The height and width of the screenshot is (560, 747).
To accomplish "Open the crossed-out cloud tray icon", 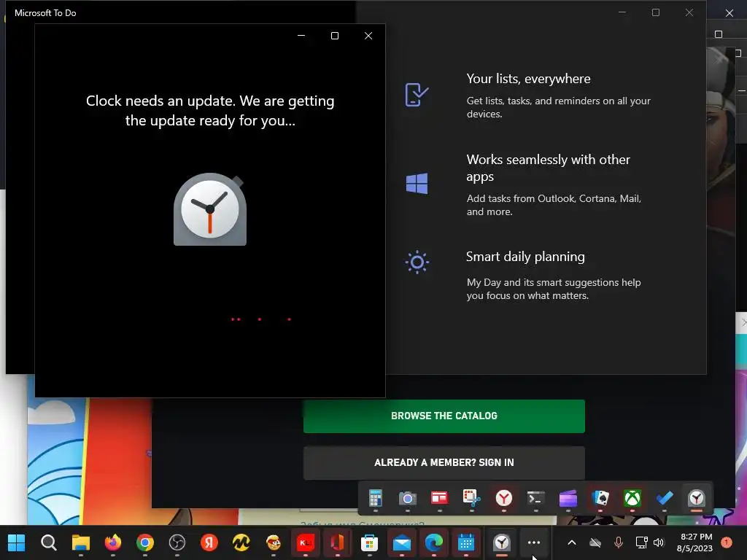I will click(x=595, y=542).
